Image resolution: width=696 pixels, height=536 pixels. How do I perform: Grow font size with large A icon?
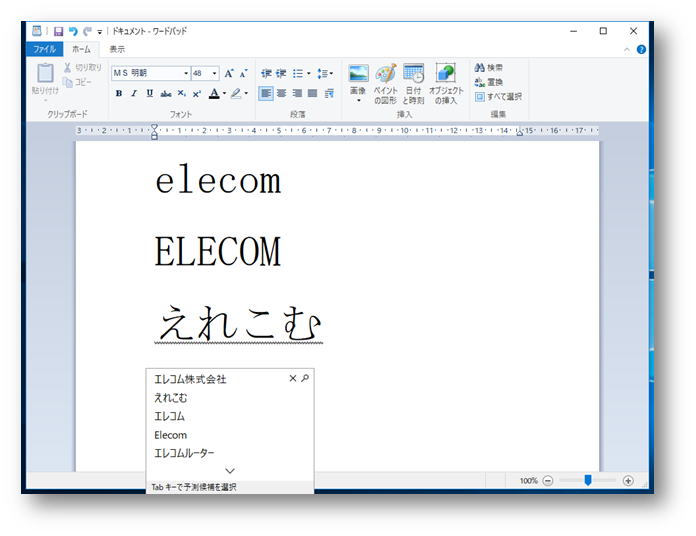tap(229, 73)
